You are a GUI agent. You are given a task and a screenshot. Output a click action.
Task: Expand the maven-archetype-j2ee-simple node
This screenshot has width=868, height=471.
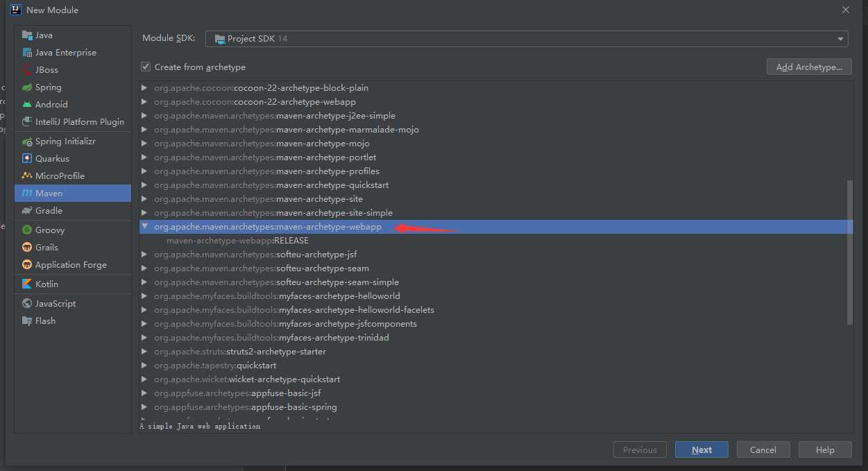pos(144,116)
